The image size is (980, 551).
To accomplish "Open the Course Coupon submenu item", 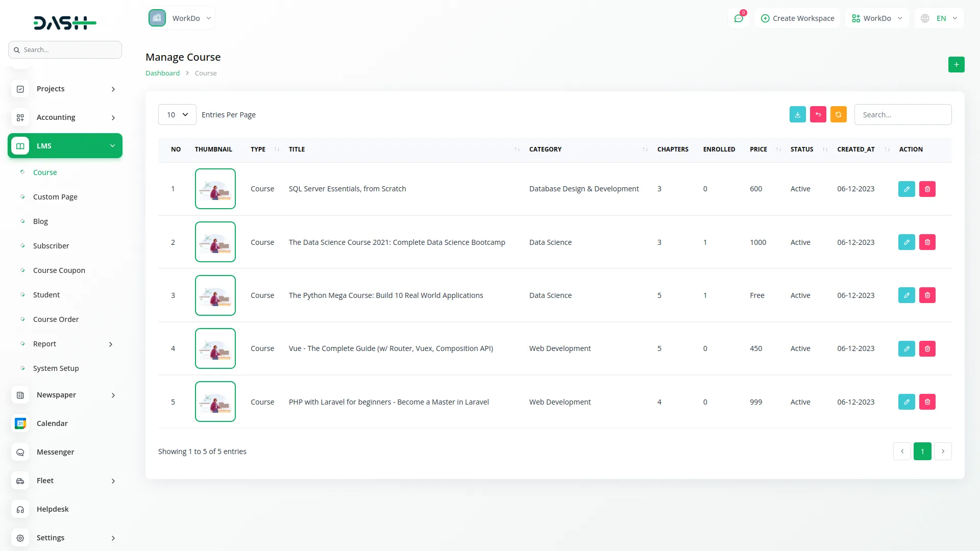I will (x=59, y=270).
